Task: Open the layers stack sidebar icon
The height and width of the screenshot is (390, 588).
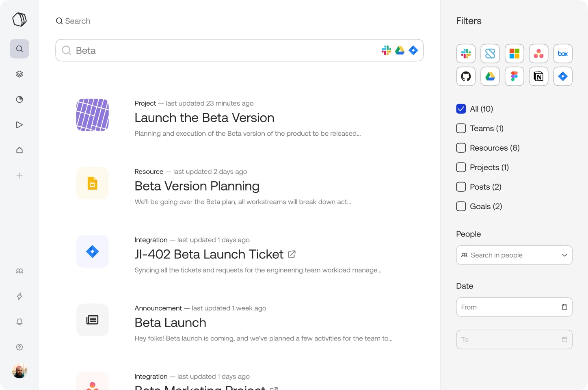Action: [19, 74]
